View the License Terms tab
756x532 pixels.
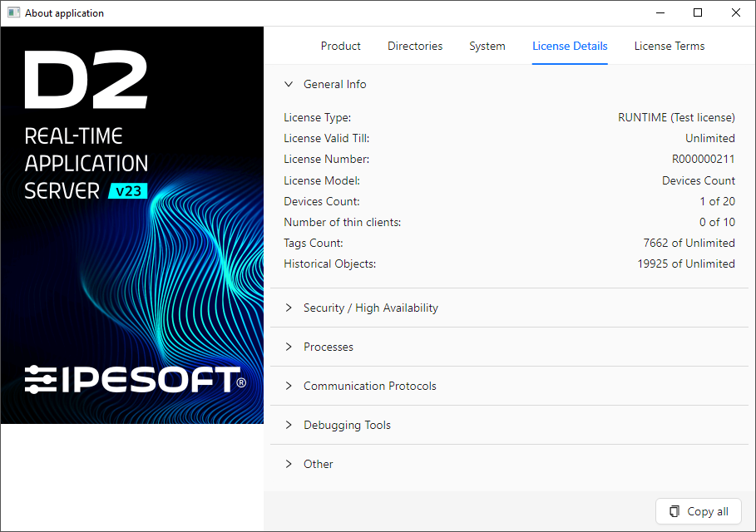tap(669, 47)
